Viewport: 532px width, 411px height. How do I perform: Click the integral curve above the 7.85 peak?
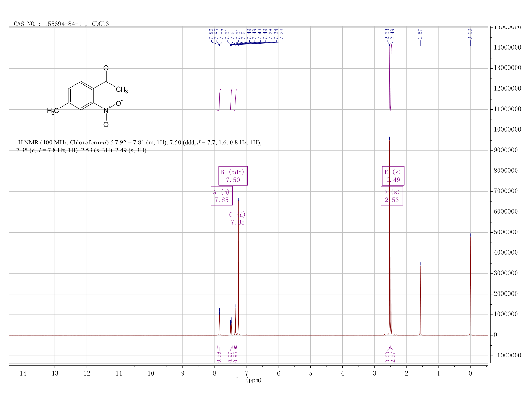(x=220, y=100)
